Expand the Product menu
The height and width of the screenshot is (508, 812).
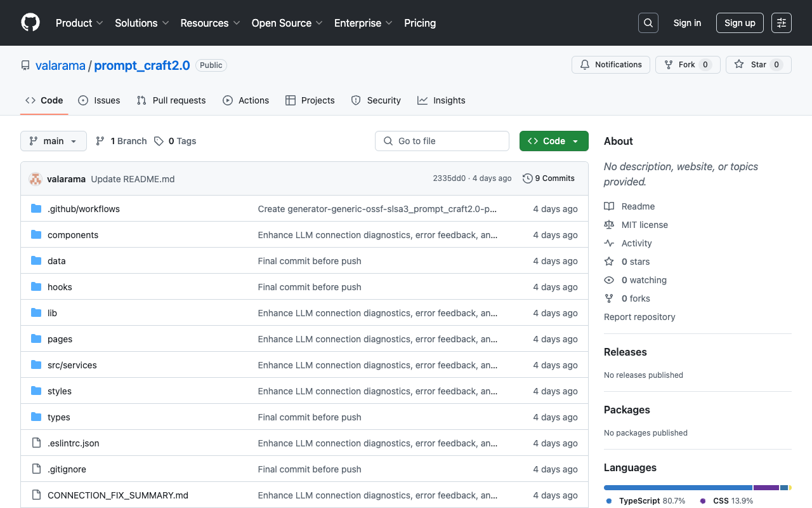click(x=79, y=23)
